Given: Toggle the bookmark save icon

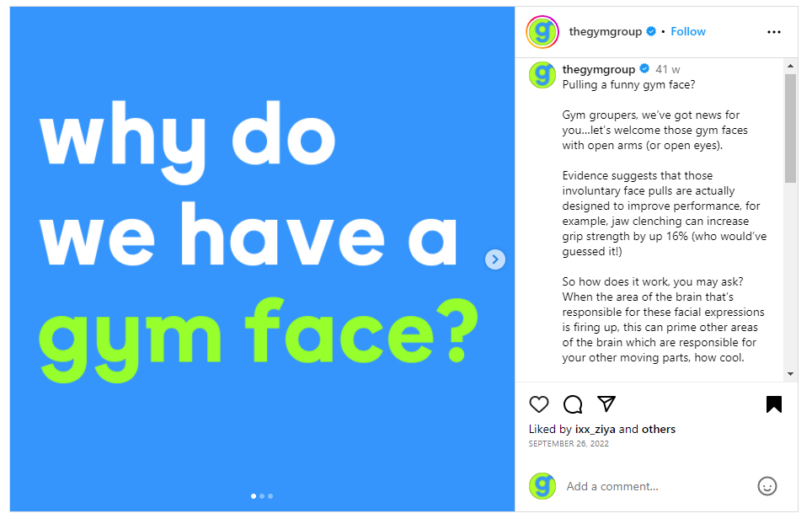Looking at the screenshot, I should click(x=774, y=404).
